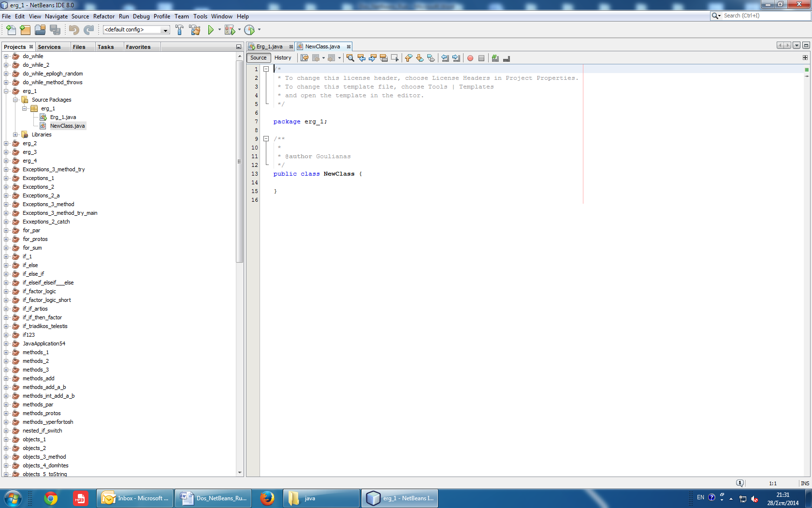
Task: Switch to the Source view button
Action: [259, 58]
